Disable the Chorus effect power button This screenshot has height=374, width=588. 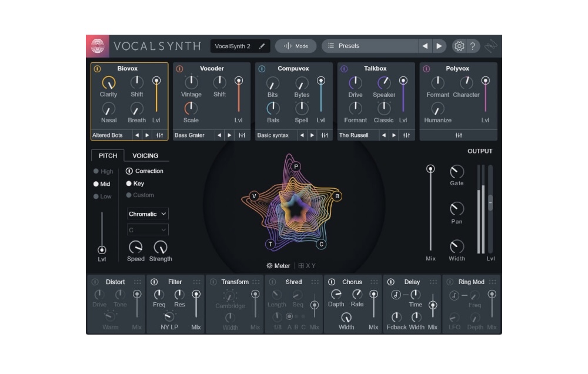click(x=332, y=282)
